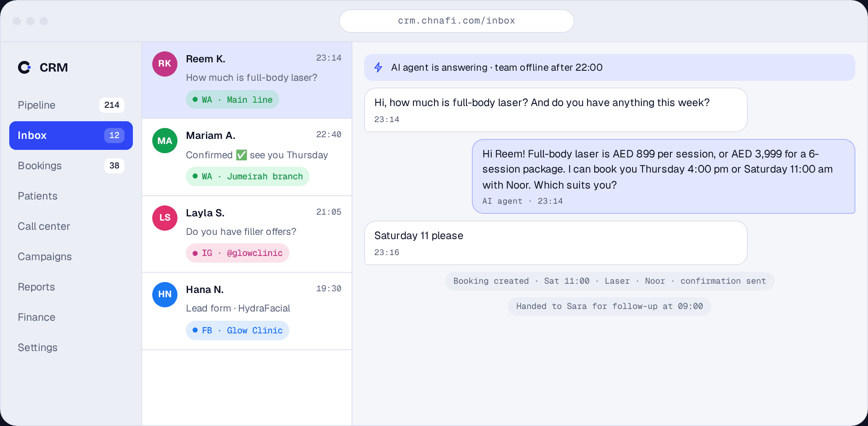Open the Pipeline section
The height and width of the screenshot is (426, 868).
[71, 105]
